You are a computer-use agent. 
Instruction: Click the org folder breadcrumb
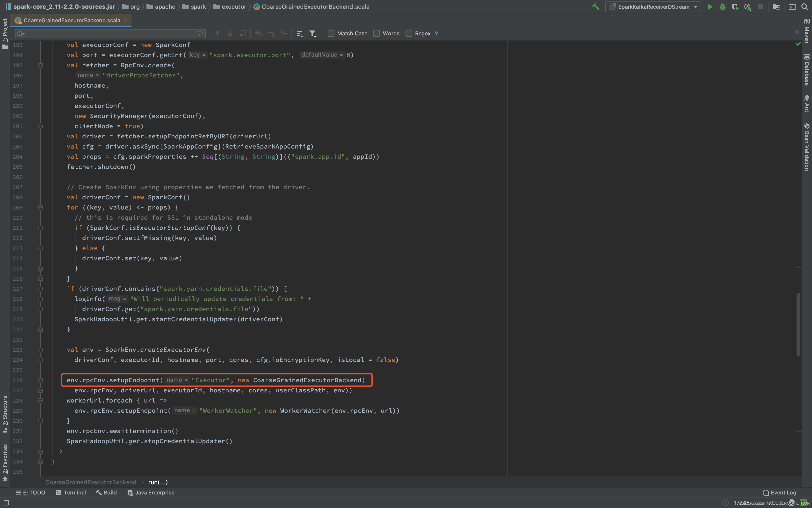[131, 7]
